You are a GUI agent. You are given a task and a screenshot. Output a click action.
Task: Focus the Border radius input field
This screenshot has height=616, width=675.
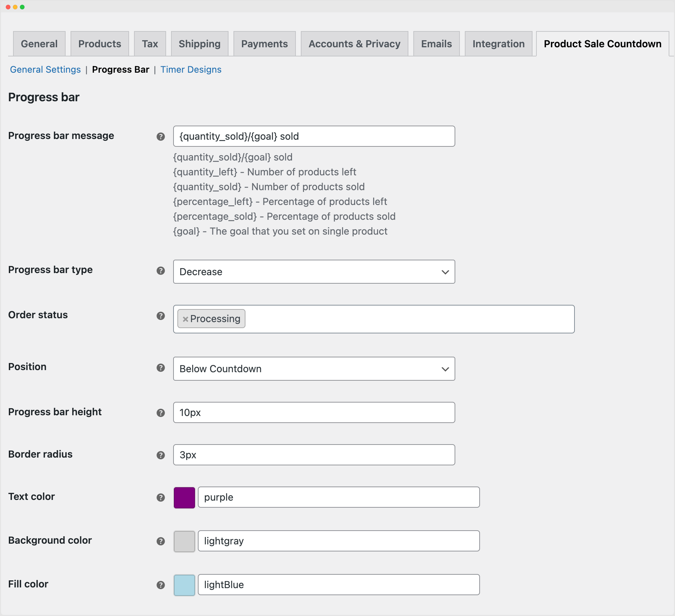coord(314,455)
